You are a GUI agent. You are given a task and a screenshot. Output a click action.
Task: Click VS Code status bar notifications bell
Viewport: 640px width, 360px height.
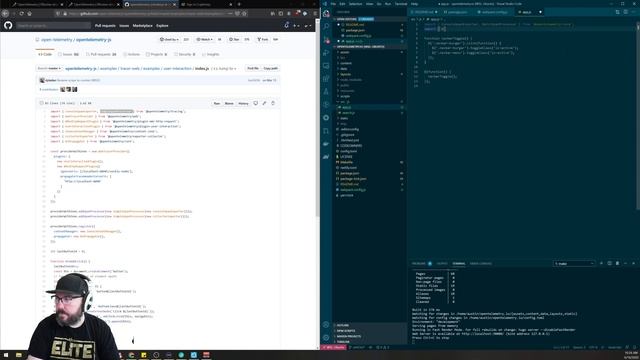pos(635,347)
